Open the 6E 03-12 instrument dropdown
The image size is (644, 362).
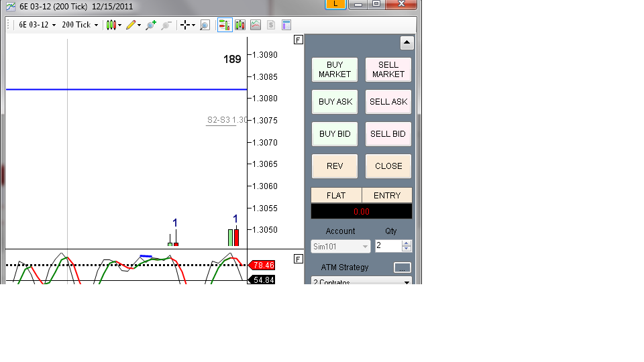[38, 25]
